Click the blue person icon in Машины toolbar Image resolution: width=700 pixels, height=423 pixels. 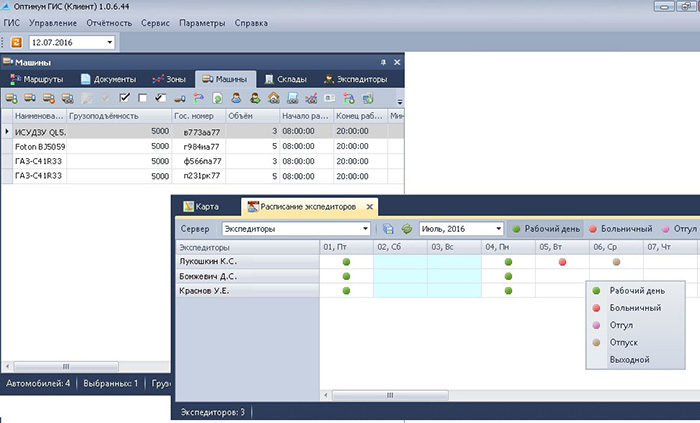(237, 98)
